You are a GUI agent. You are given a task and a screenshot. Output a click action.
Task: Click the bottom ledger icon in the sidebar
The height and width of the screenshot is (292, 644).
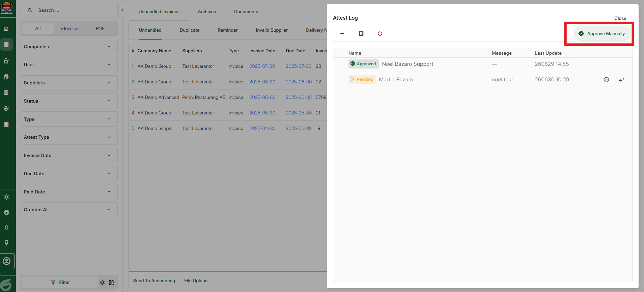(6, 125)
